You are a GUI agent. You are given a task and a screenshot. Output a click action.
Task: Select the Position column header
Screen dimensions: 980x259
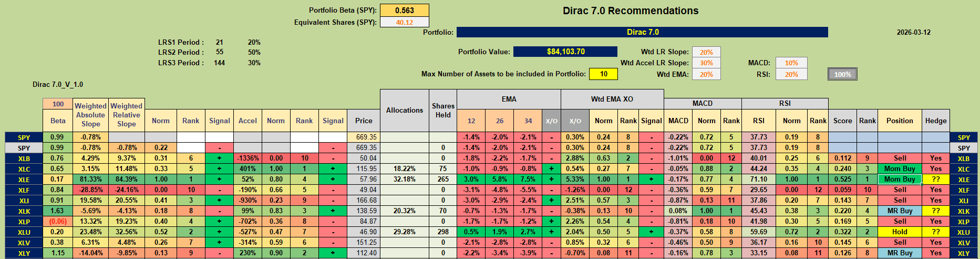[x=900, y=121]
